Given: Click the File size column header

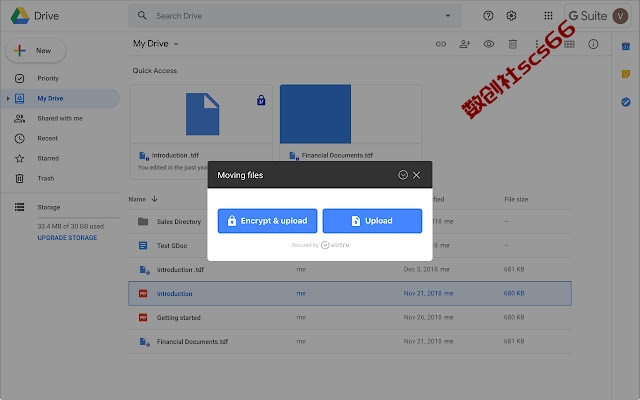Looking at the screenshot, I should (x=516, y=199).
